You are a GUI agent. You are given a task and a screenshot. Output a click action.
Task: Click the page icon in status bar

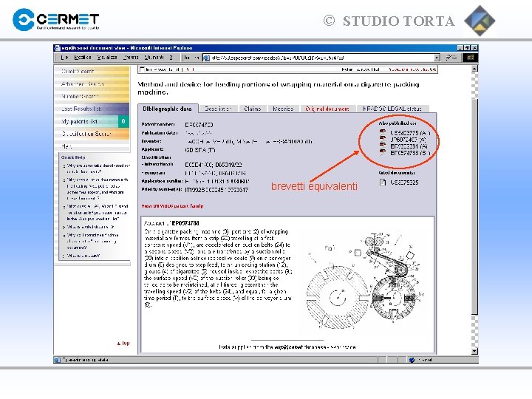pos(58,360)
